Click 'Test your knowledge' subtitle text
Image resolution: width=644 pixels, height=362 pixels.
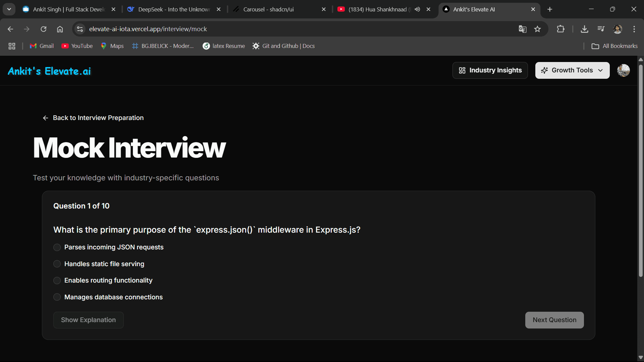tap(126, 178)
